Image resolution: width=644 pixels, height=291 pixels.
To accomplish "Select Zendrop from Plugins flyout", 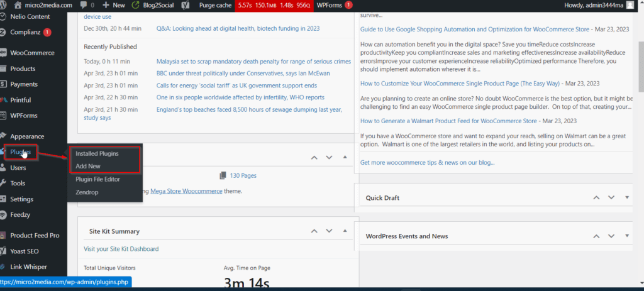I will [87, 192].
